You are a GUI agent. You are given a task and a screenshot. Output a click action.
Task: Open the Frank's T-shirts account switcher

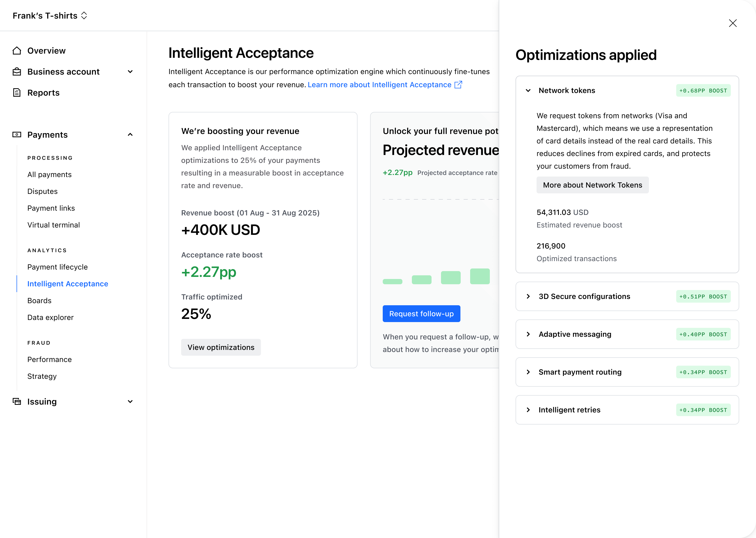(50, 15)
